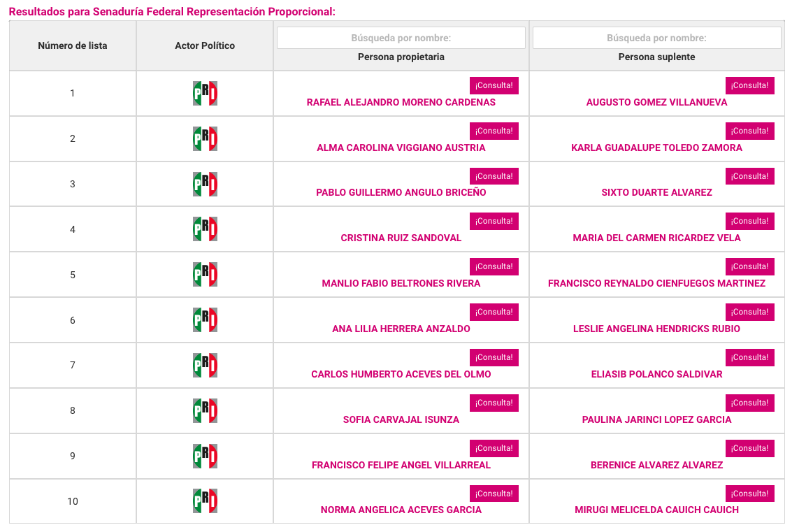Viewport: 799px width, 532px height.
Task: Click the PRI logo in row 8
Action: pyautogui.click(x=205, y=411)
